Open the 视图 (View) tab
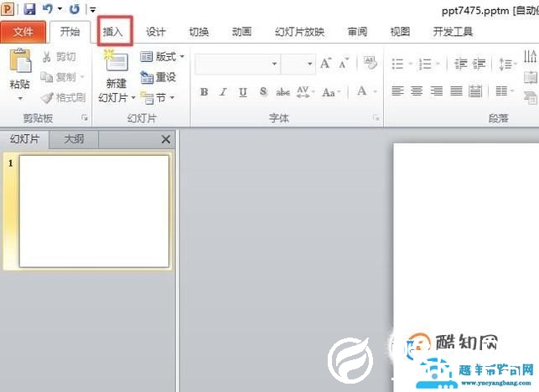This screenshot has width=539, height=392. pos(400,32)
